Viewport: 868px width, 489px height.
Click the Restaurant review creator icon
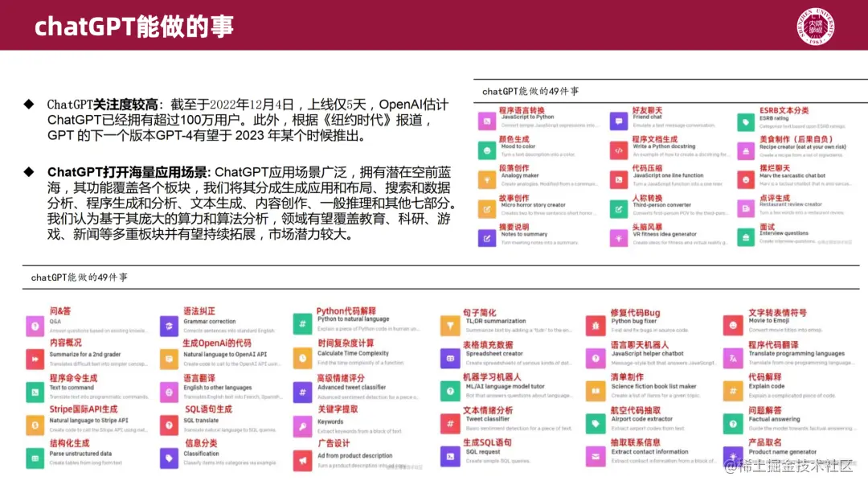pos(746,208)
